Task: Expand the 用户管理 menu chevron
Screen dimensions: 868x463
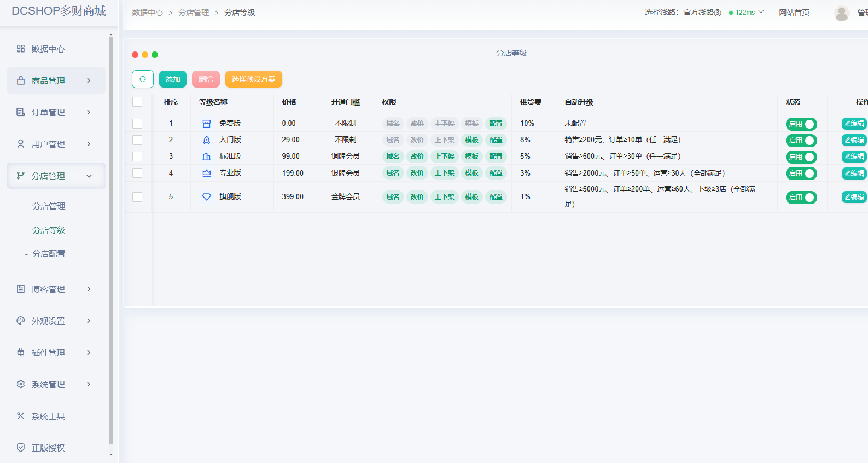Action: coord(89,144)
